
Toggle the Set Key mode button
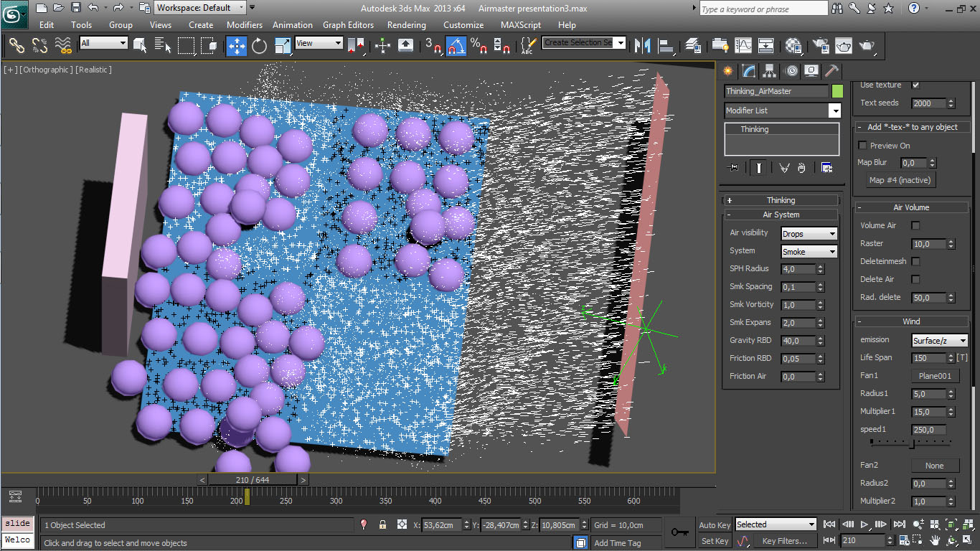click(x=715, y=541)
